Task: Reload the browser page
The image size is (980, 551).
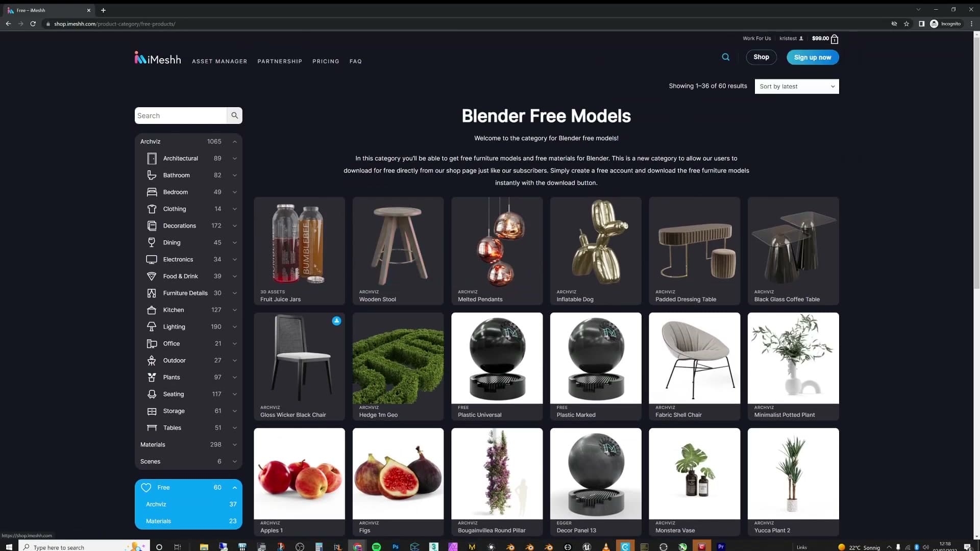Action: click(x=33, y=23)
